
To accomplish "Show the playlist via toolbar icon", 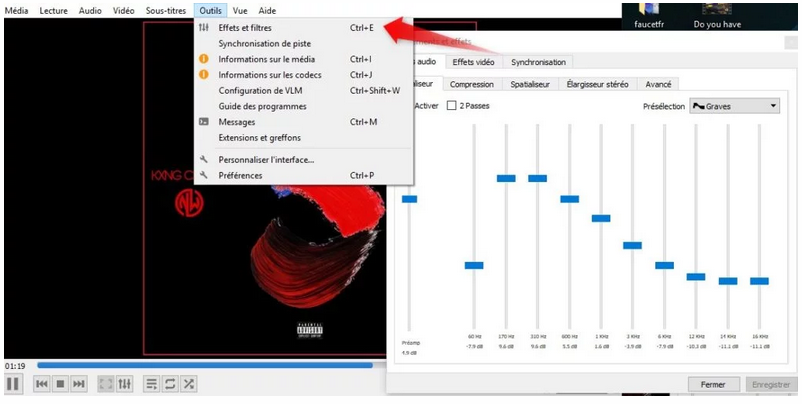I will click(x=152, y=383).
